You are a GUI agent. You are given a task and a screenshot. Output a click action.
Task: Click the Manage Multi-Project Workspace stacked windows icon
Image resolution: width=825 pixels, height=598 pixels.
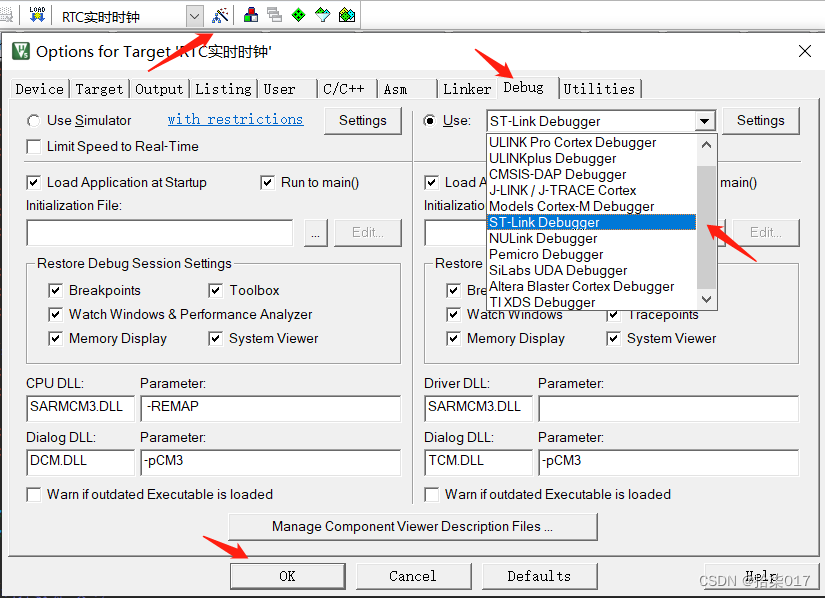274,15
